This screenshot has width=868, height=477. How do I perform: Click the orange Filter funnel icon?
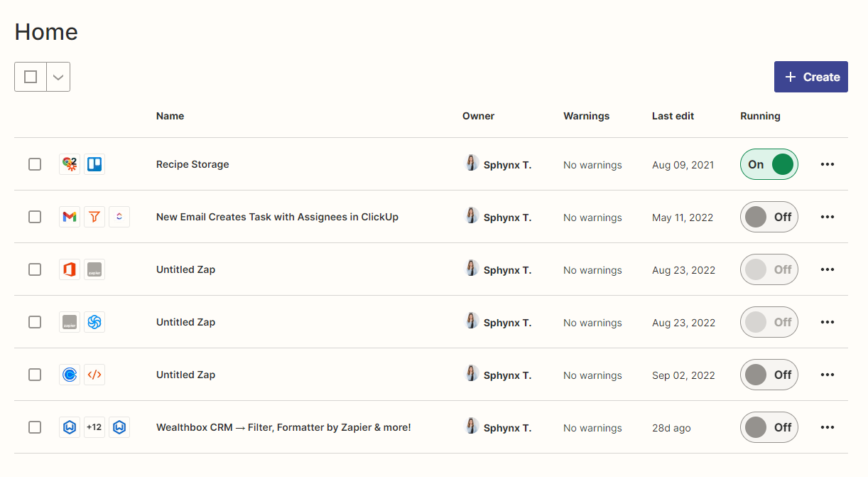94,217
